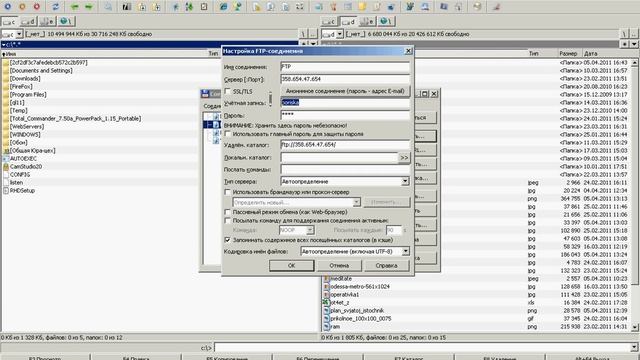Select plan_svjatoj_istochnik file in right panel
Screen dimensions: 640x360
(357, 311)
